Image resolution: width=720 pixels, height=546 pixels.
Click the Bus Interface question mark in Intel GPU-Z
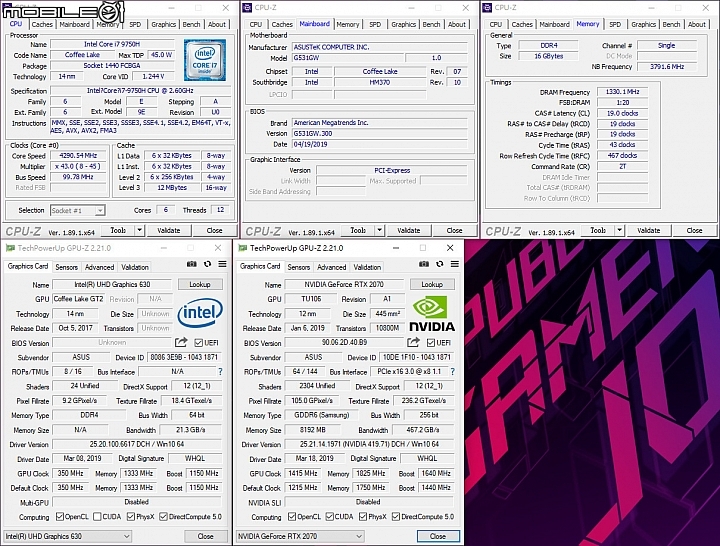point(220,372)
